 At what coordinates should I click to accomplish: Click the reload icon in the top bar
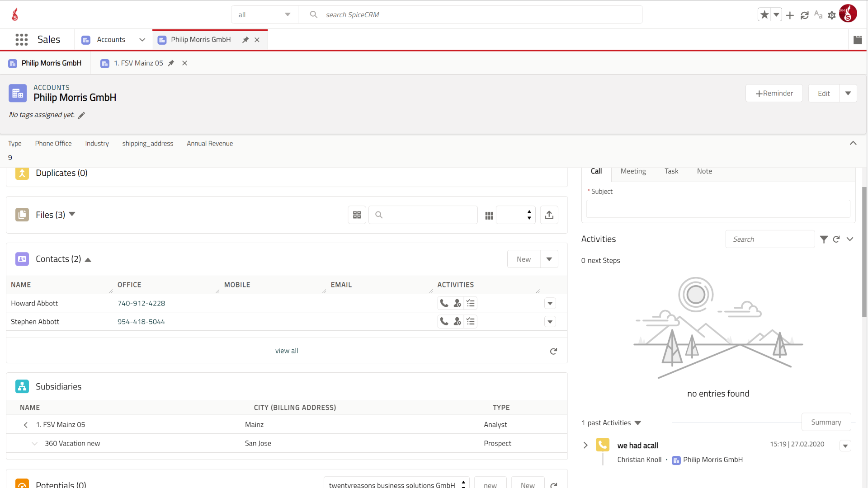click(x=804, y=15)
